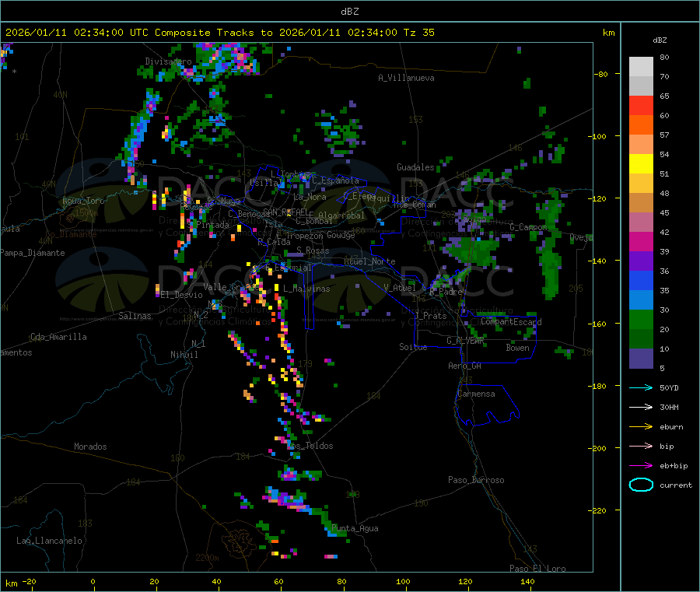Click the 'J_Prats' map label
This screenshot has width=700, height=592.
tap(431, 316)
